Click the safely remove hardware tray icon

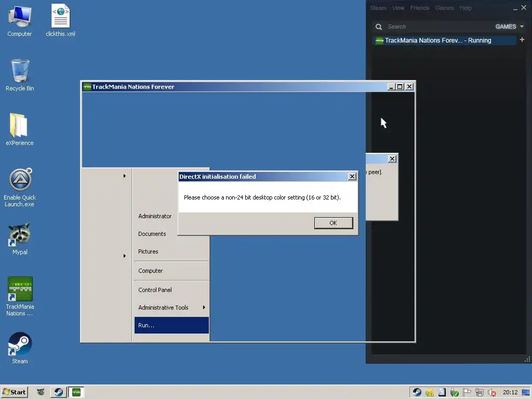[454, 393]
